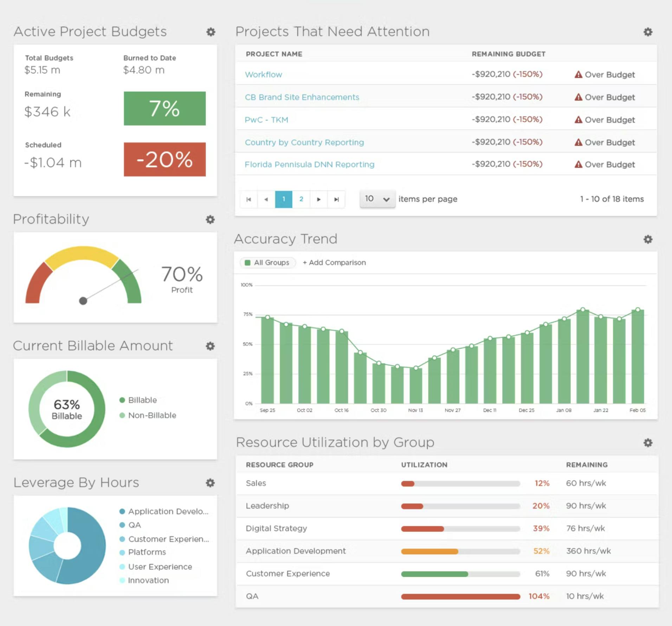Click the Sep 25 bar in Accuracy Trend
Viewport: 672px width, 626px height.
(x=267, y=360)
